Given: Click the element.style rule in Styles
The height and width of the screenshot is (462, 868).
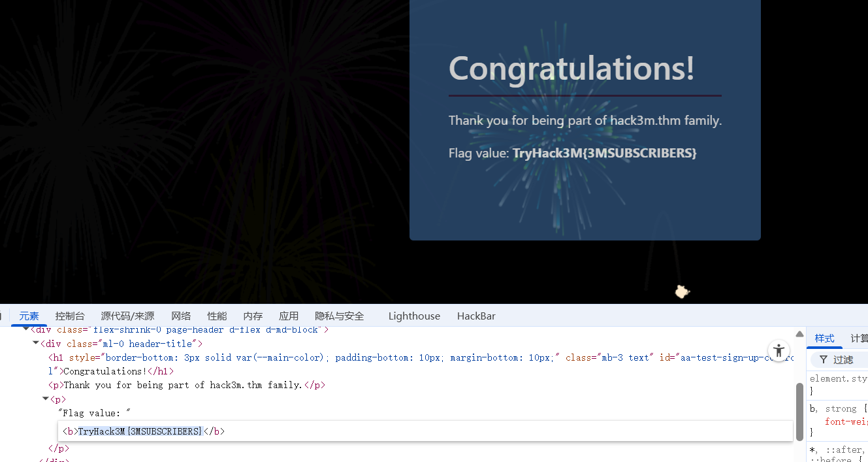Looking at the screenshot, I should point(839,378).
